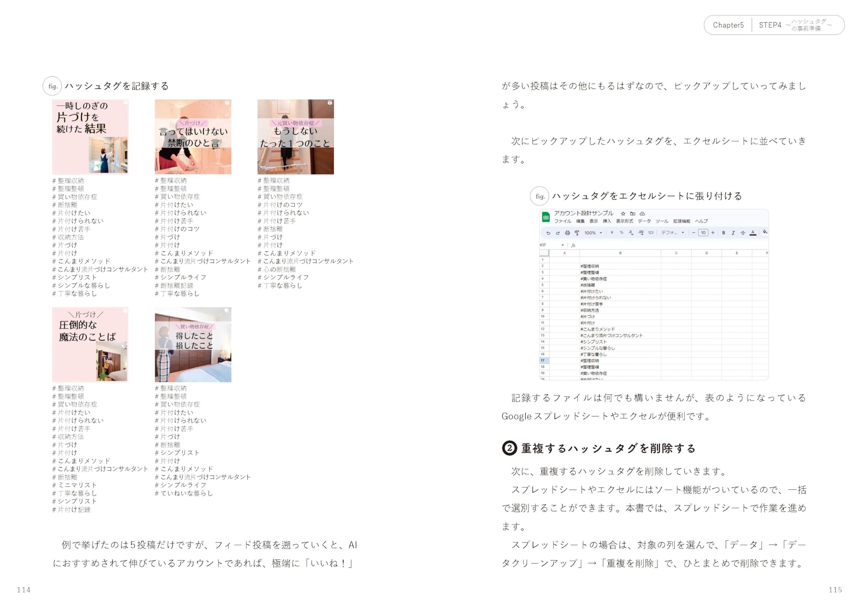Viewport: 868px width, 616px height.
Task: Open the デフォ... font dropdown
Action: pos(673,233)
